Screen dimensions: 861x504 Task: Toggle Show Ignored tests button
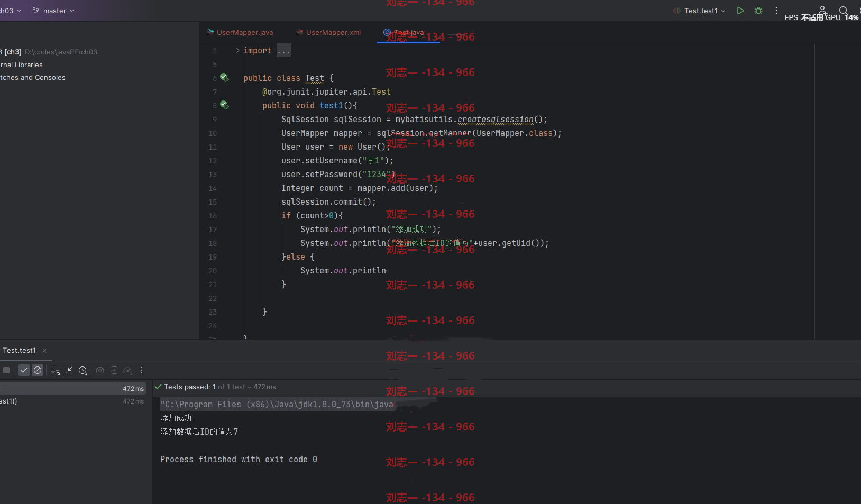[x=38, y=370]
